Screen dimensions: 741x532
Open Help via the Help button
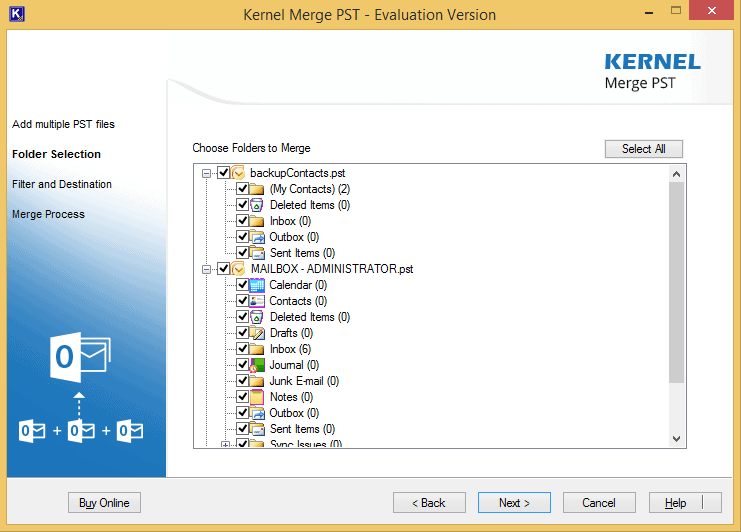coord(685,503)
